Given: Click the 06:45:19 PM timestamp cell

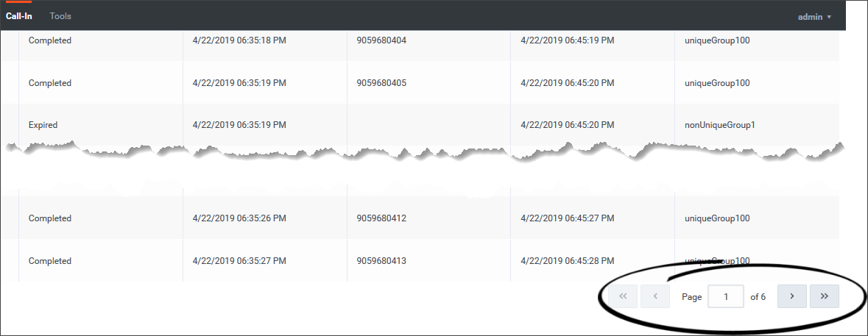Looking at the screenshot, I should 567,40.
